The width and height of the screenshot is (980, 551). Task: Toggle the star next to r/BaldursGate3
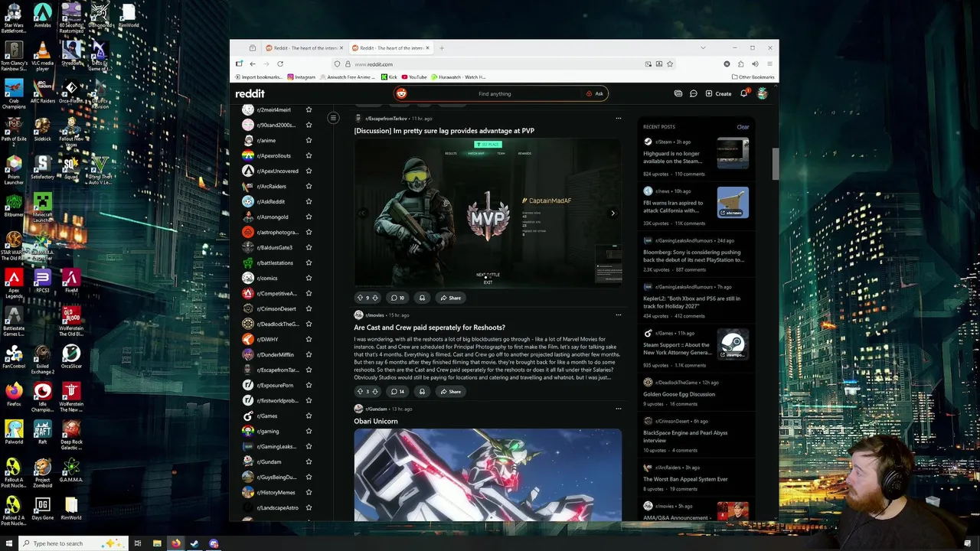(x=309, y=247)
